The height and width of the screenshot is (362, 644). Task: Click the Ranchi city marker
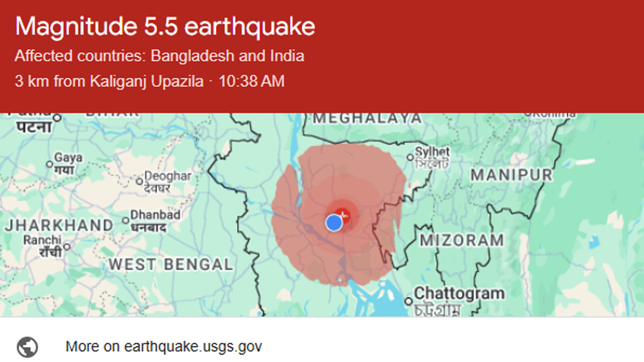click(x=67, y=247)
